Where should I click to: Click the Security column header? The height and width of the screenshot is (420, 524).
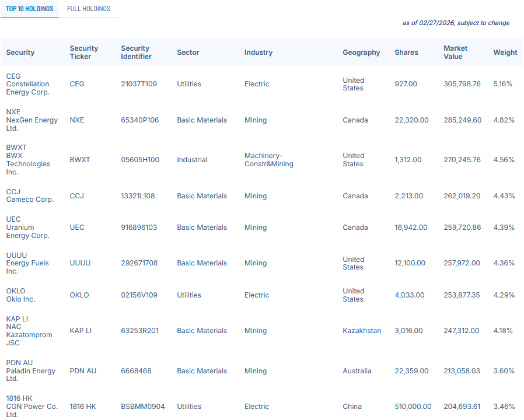(x=20, y=52)
